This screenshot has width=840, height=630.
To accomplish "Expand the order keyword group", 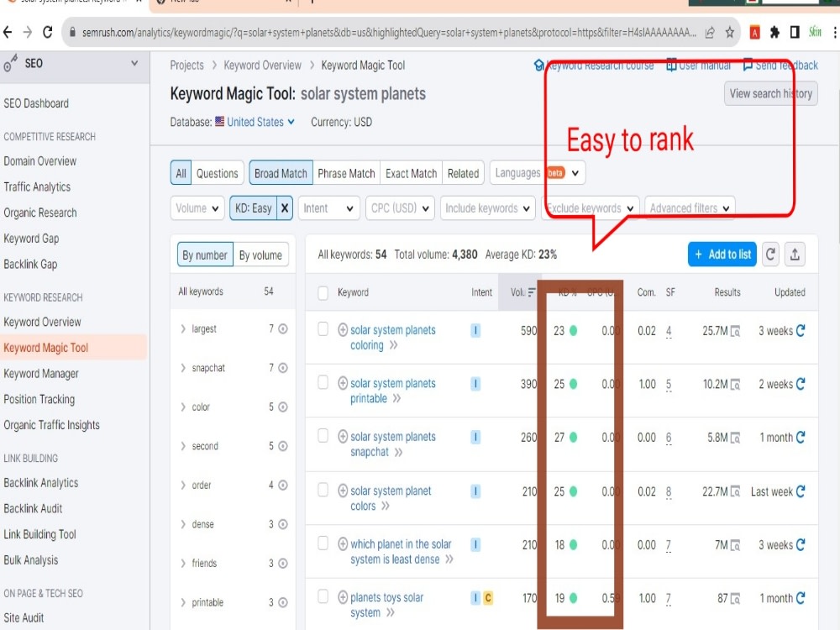I will coord(183,486).
